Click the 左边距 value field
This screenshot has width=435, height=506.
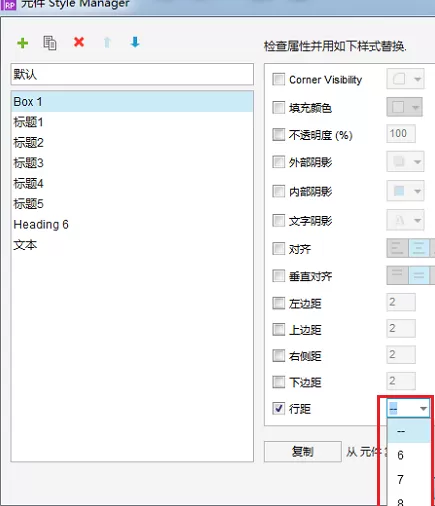point(401,302)
